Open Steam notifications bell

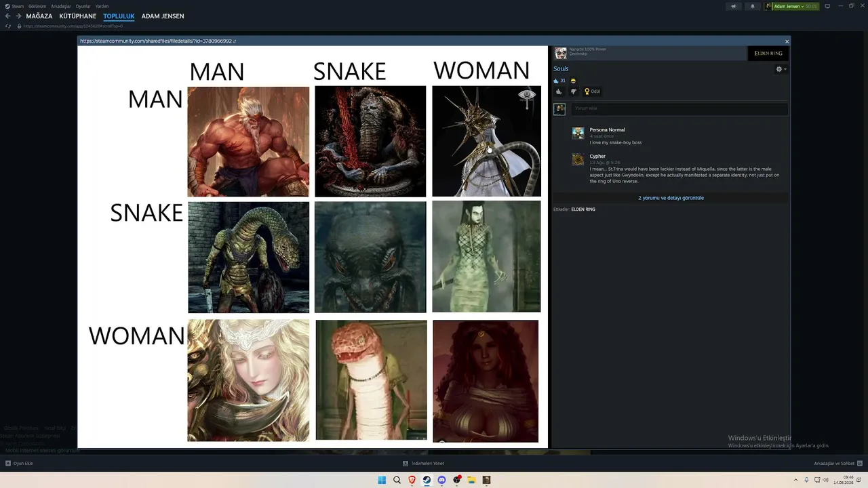752,6
